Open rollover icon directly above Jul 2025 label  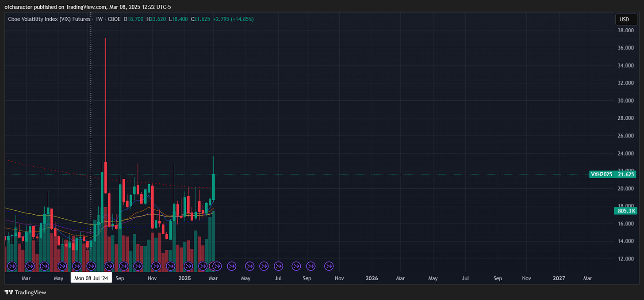(278, 266)
